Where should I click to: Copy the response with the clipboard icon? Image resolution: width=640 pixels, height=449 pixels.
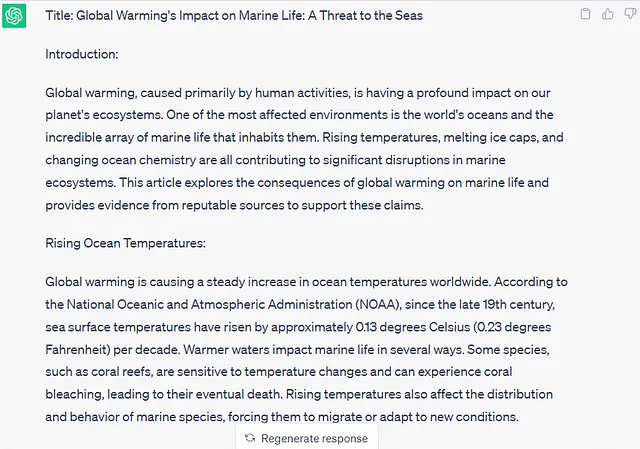tap(585, 14)
